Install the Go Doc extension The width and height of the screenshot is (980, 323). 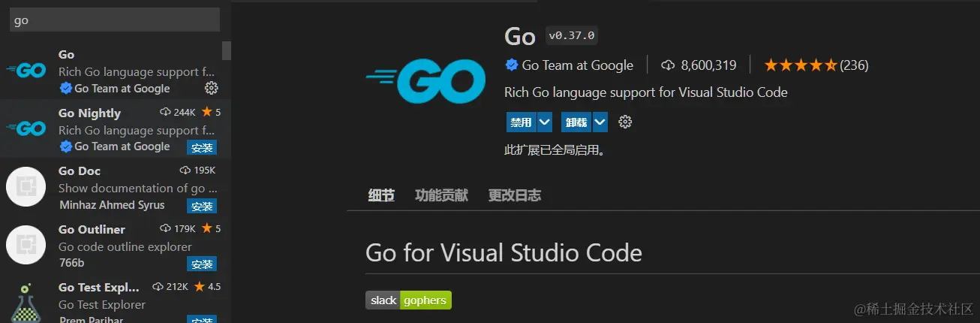pos(202,206)
